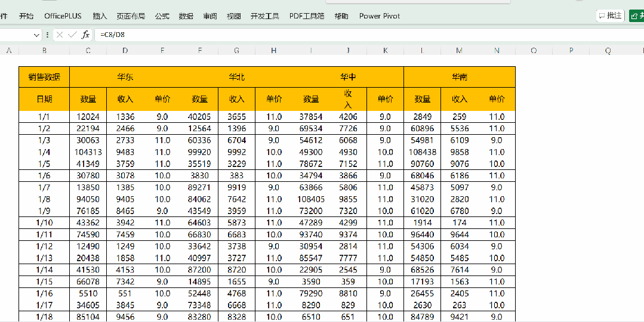Open the PDF工具箱 tab

pos(307,16)
